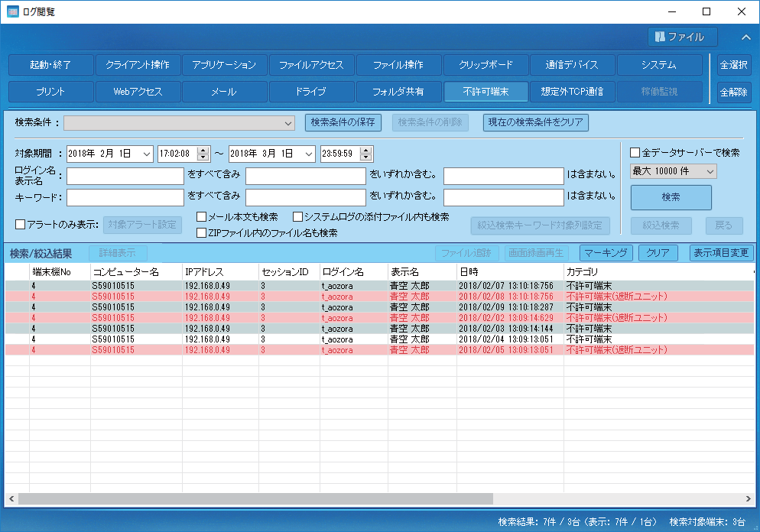
Task: Click the scroll left arrow of results
Action: click(x=11, y=498)
